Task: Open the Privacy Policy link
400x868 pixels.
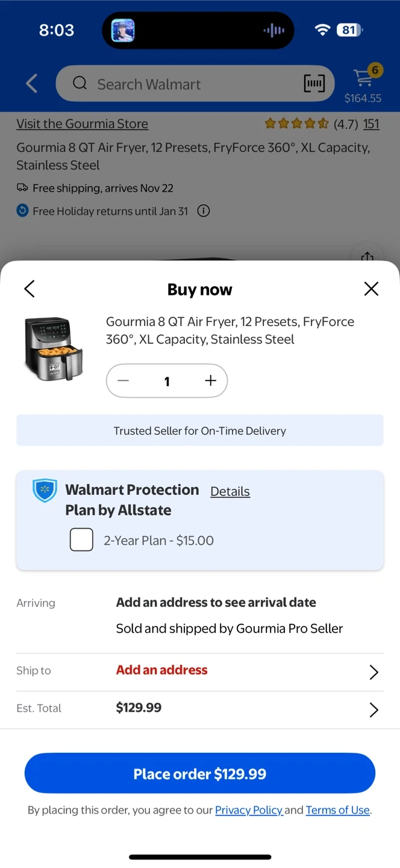Action: point(248,810)
